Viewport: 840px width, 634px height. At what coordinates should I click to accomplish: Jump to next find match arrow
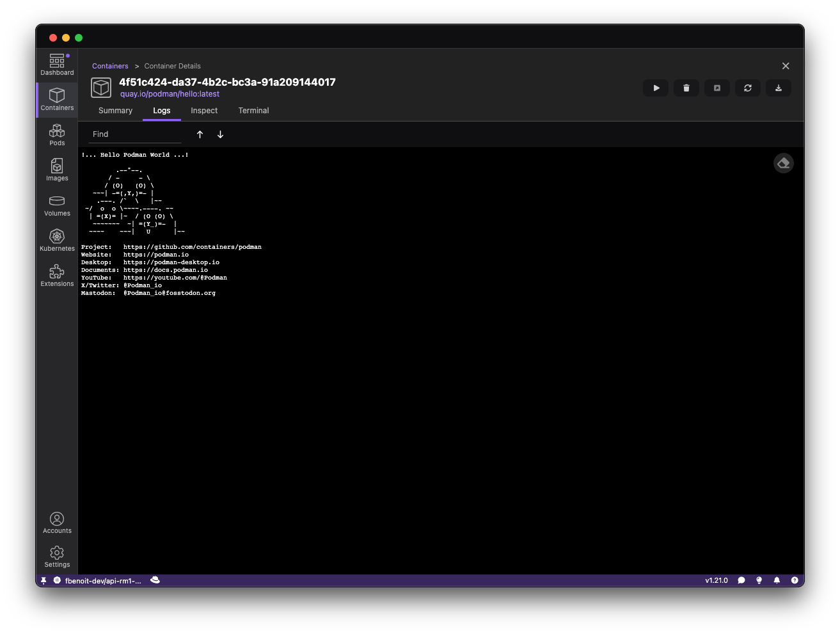(x=220, y=134)
